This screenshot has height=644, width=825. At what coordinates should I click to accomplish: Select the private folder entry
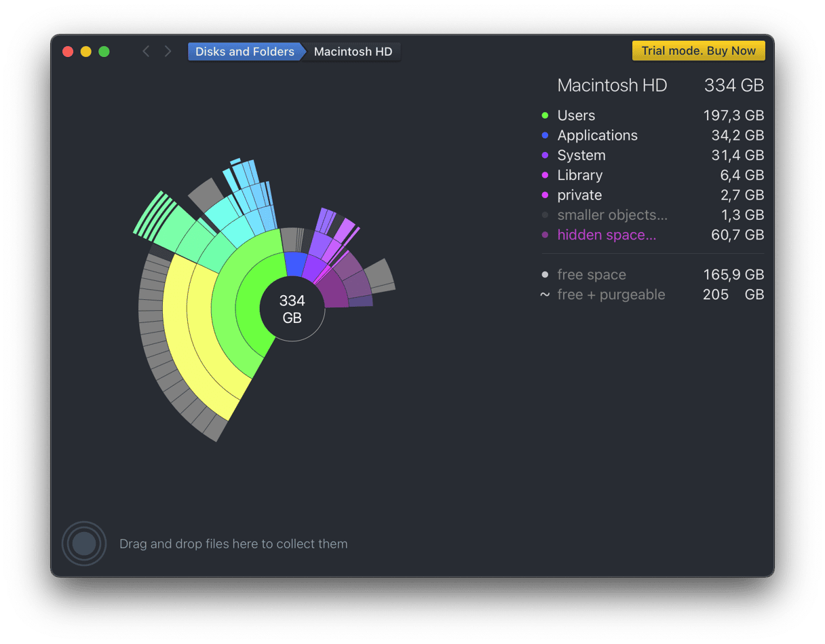579,195
